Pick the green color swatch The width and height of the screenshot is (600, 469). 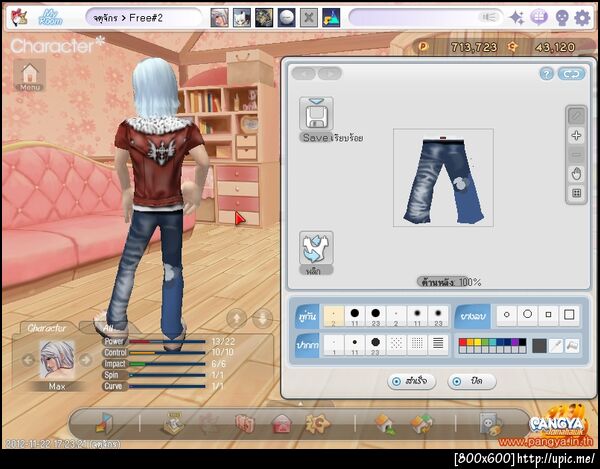[x=485, y=342]
